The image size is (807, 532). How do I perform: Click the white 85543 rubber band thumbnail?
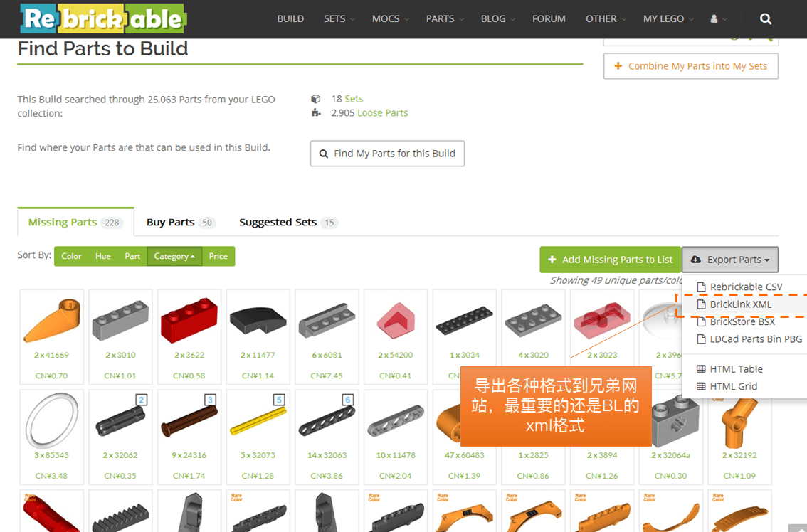click(x=52, y=421)
